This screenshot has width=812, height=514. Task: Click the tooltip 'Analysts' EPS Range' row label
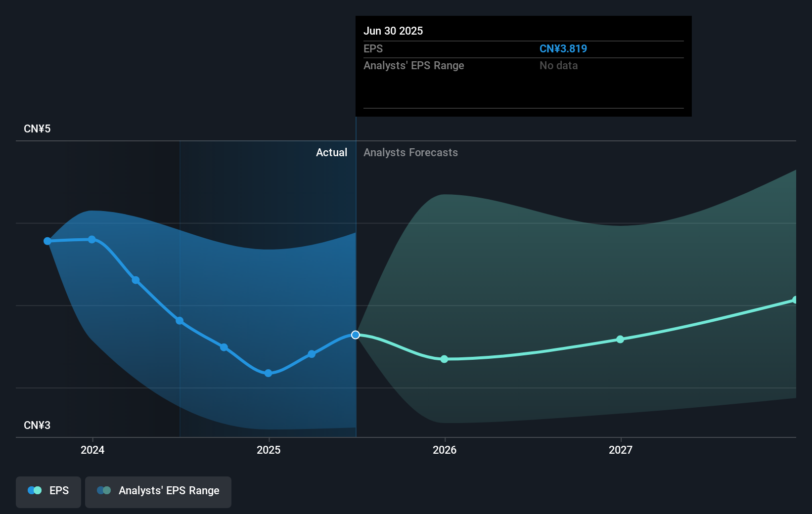pos(414,66)
